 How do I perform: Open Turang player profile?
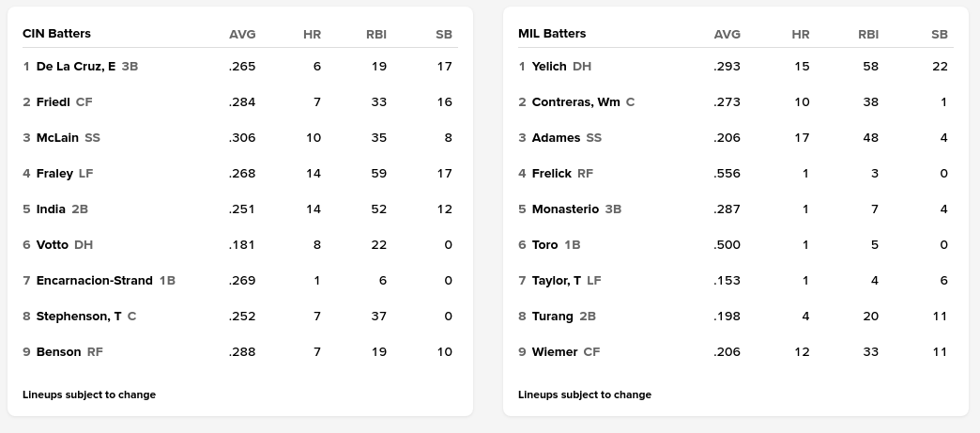552,317
